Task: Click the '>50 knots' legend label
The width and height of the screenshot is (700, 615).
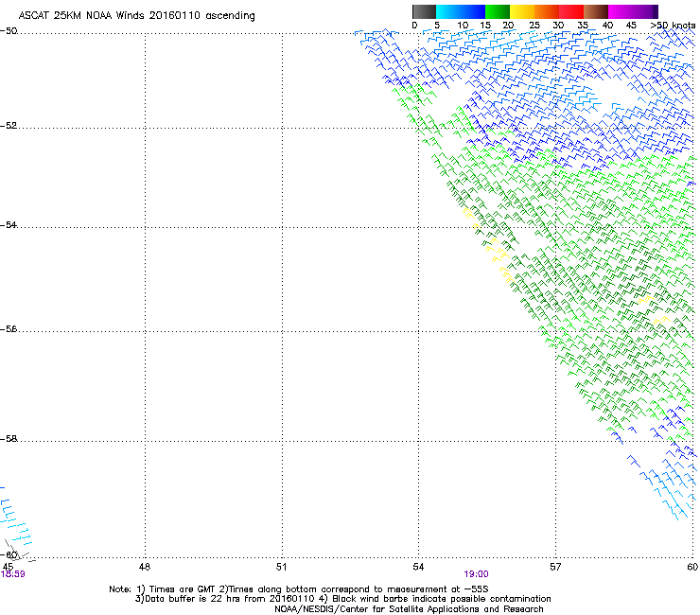Action: 673,26
